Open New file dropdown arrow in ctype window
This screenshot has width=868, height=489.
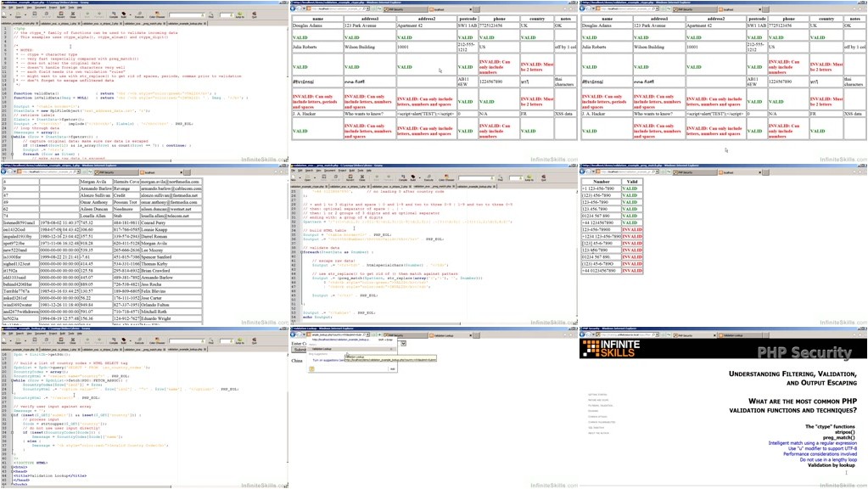[10, 14]
